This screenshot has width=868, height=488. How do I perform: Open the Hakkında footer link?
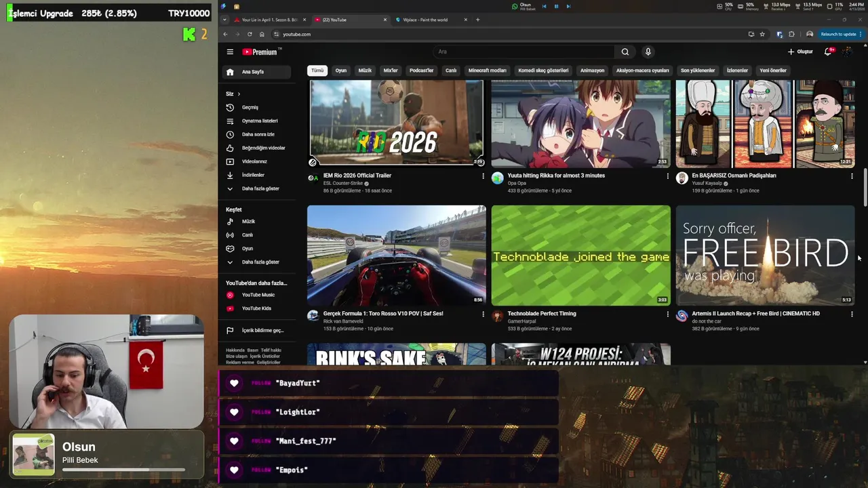235,350
